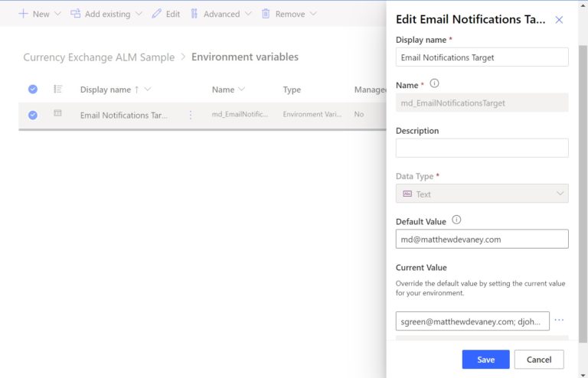
Task: Click the info icon beside Name
Action: (x=434, y=84)
